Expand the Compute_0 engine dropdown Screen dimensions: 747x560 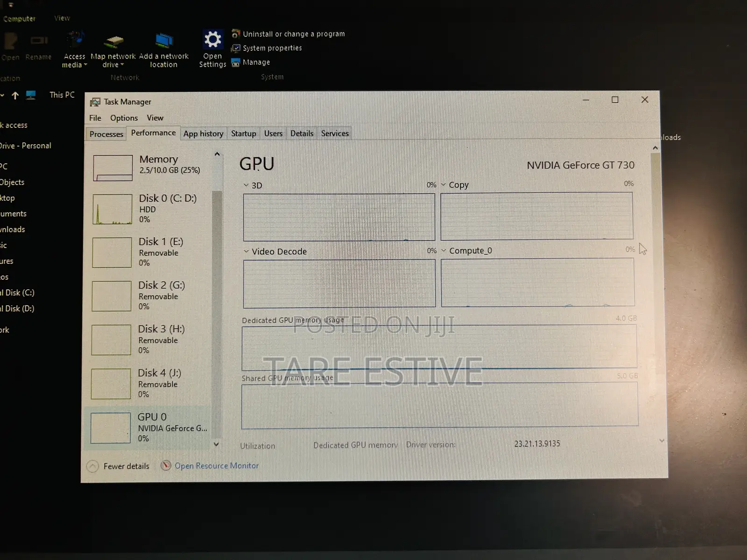click(444, 250)
